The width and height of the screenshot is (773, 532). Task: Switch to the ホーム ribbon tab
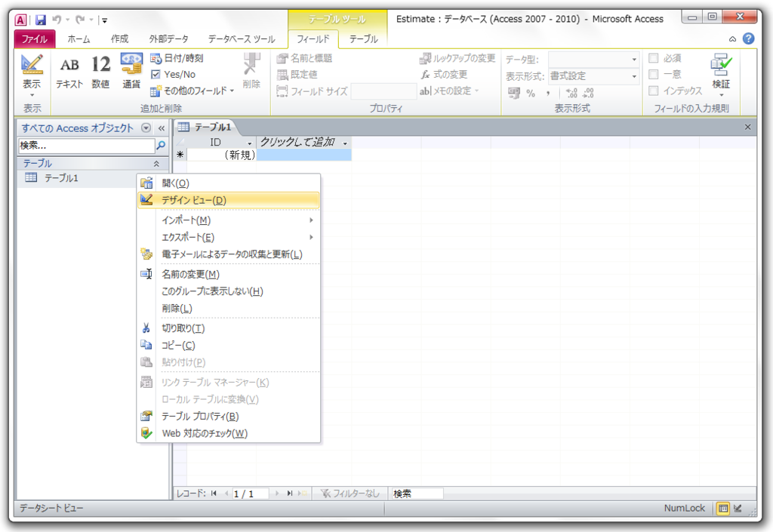(x=79, y=39)
